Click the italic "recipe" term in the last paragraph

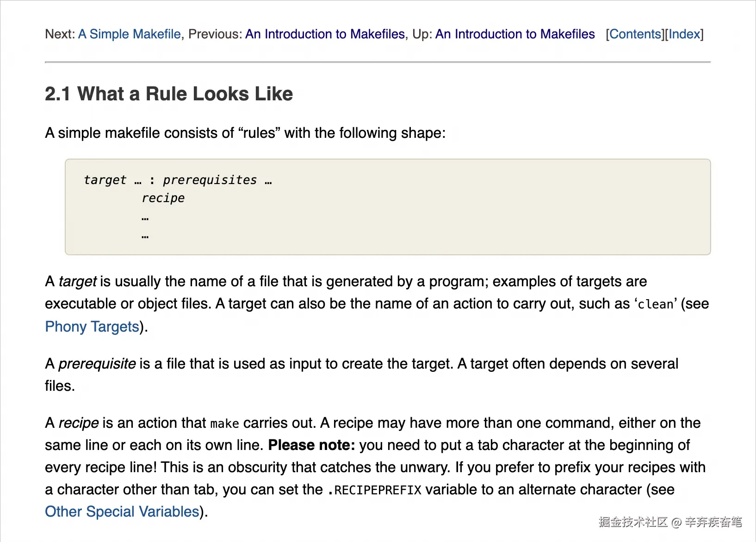79,423
